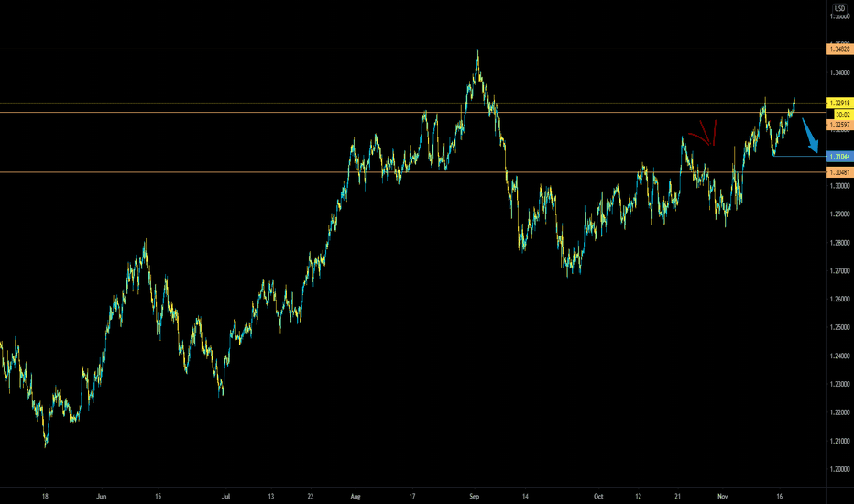Click the 21 date label on time axis
Viewport: 854px width, 504px height.
click(x=677, y=497)
